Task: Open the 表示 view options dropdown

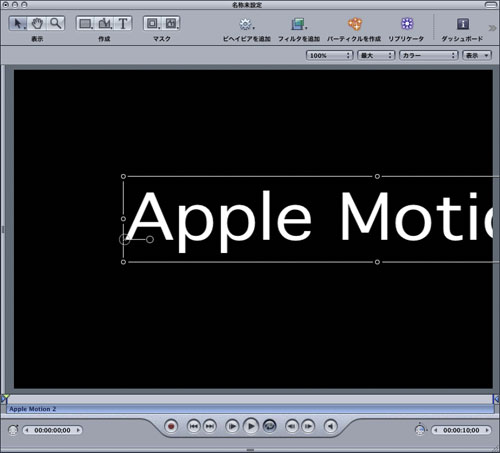Action: point(477,55)
